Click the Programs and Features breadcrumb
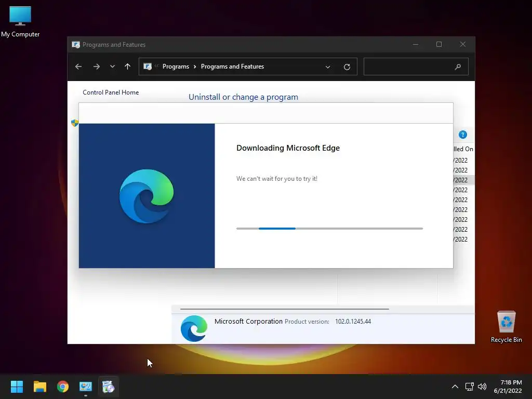Viewport: 532px width, 399px height. click(x=232, y=66)
